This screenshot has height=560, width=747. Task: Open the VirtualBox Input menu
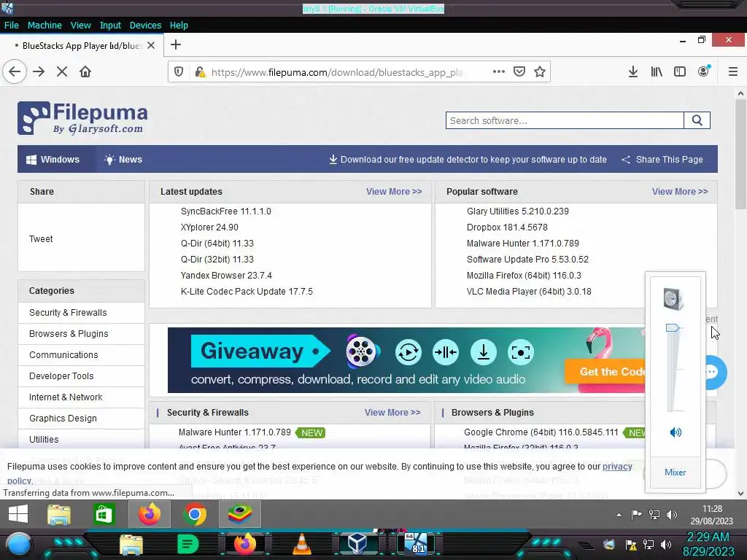(x=110, y=26)
